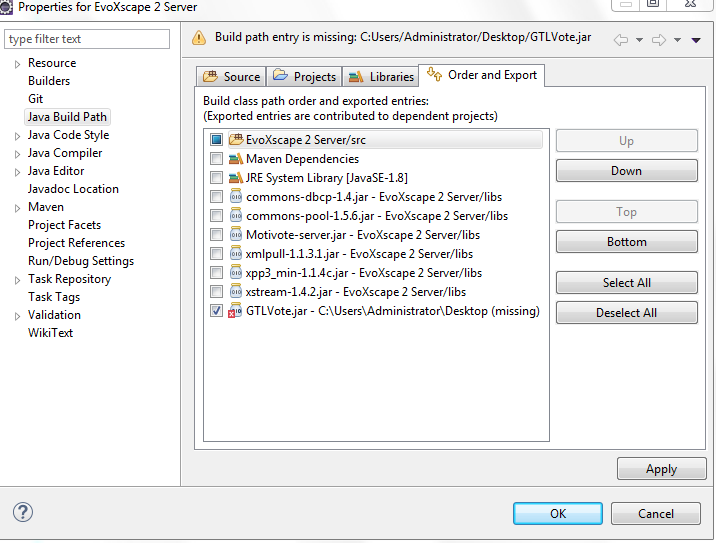716x543 pixels.
Task: Open the view menu triangle at top right
Action: click(696, 40)
